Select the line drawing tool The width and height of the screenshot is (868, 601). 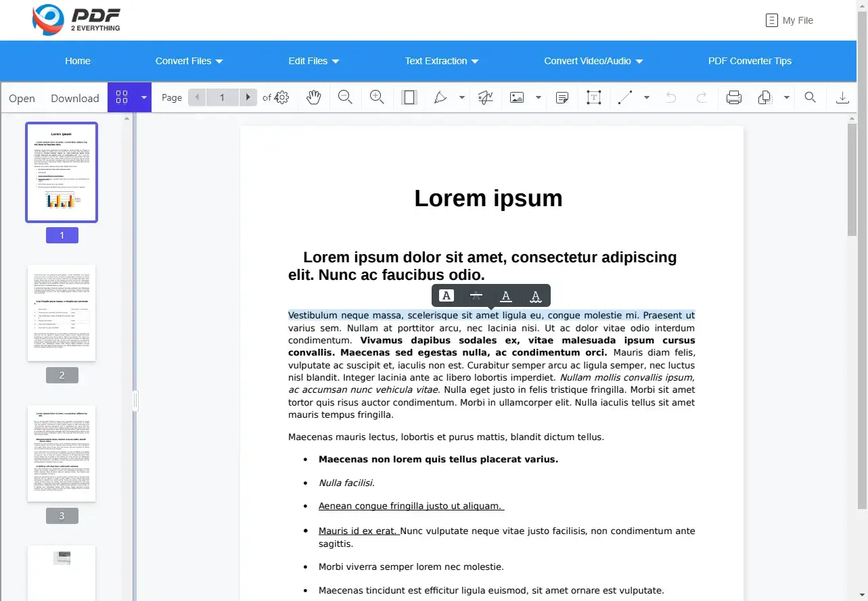pos(625,97)
